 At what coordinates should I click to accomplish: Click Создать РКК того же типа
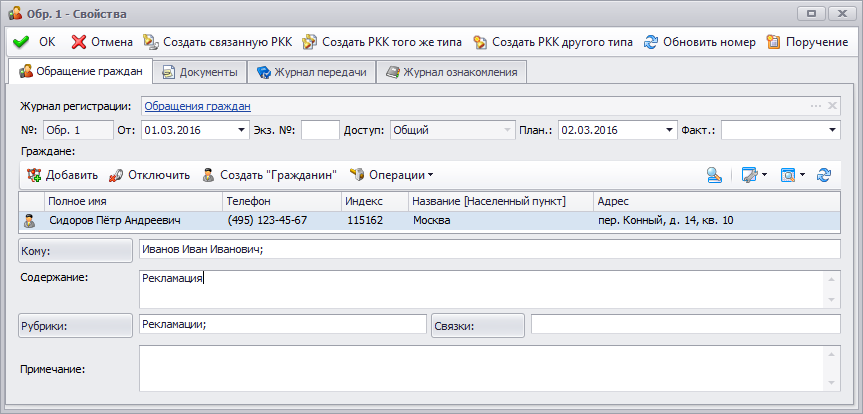tap(381, 42)
